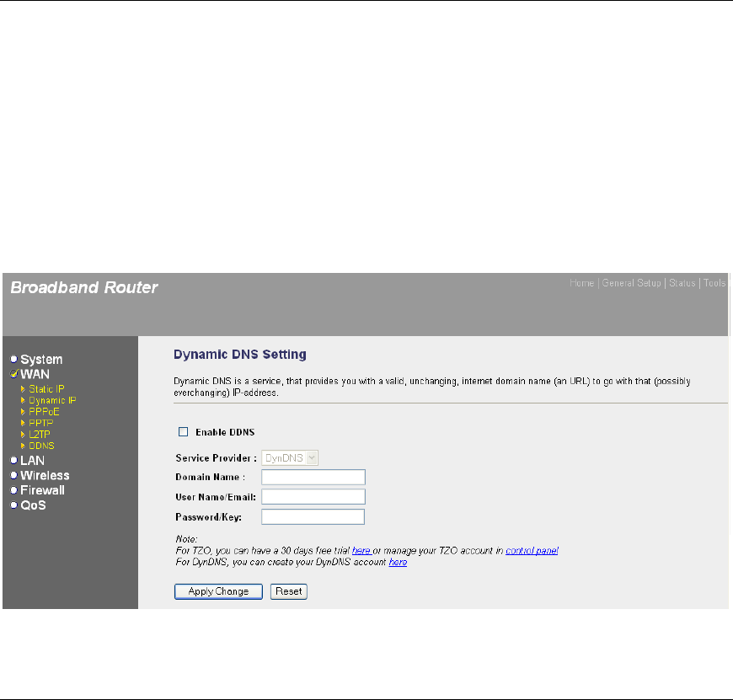Collapse the WAN section in the sidebar
The image size is (733, 700).
35,374
